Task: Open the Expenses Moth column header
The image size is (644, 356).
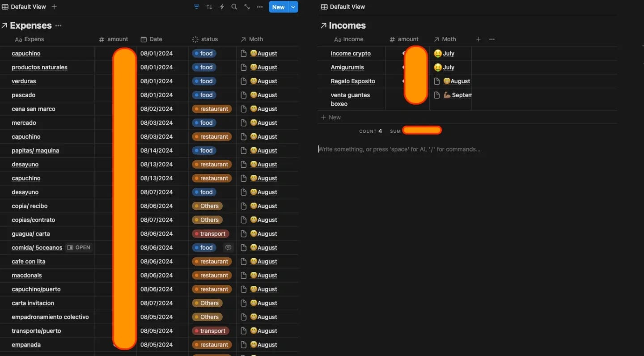Action: click(x=252, y=39)
